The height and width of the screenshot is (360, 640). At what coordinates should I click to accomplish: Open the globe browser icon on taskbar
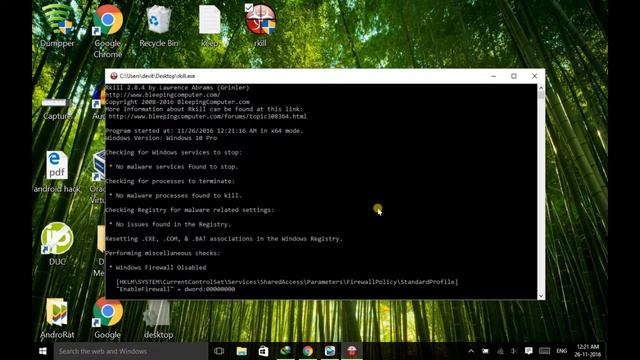[x=286, y=351]
